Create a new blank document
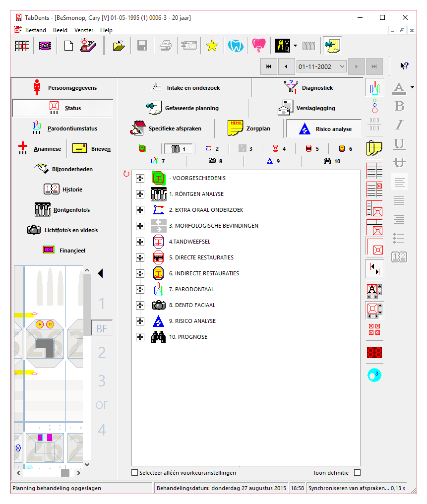 click(x=68, y=46)
